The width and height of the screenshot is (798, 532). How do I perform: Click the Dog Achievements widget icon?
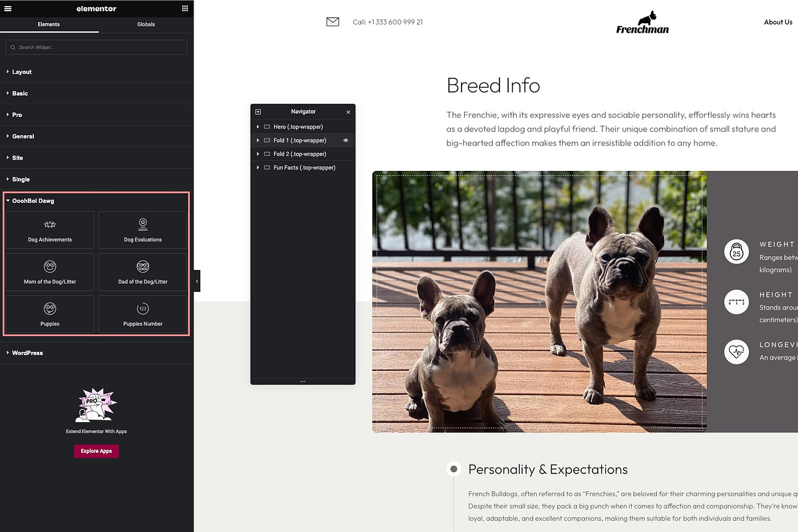pyautogui.click(x=50, y=225)
